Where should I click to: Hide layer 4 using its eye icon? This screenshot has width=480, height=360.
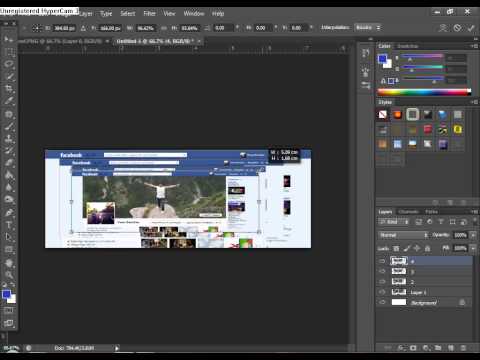click(382, 261)
